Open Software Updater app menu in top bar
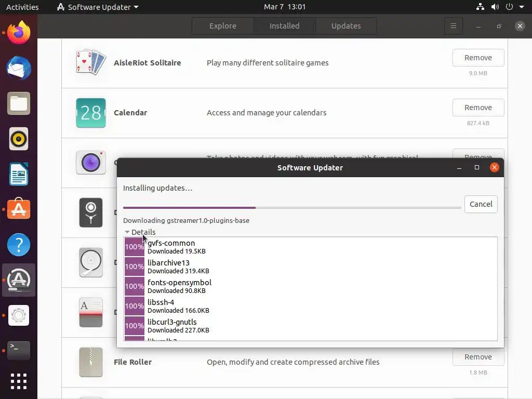Screen dimensions: 532x399 [98, 7]
